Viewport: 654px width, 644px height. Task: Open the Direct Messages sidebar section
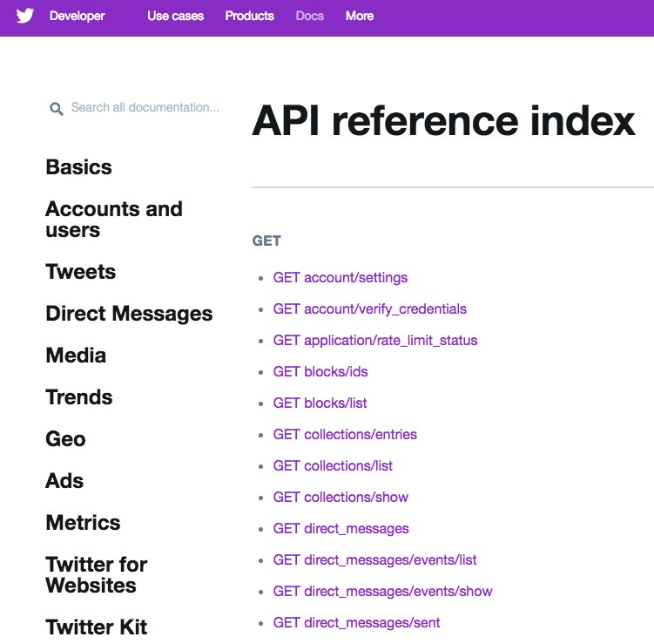coord(129,314)
